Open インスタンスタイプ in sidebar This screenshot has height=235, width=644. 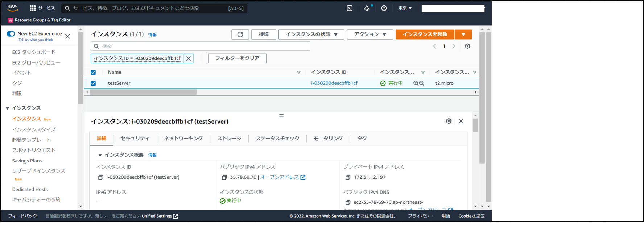(34, 129)
